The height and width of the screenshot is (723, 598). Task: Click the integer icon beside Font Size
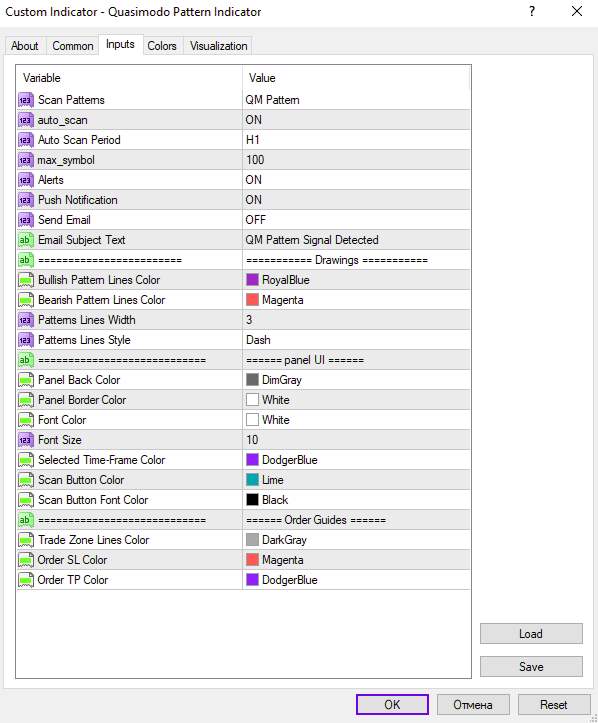[x=26, y=440]
